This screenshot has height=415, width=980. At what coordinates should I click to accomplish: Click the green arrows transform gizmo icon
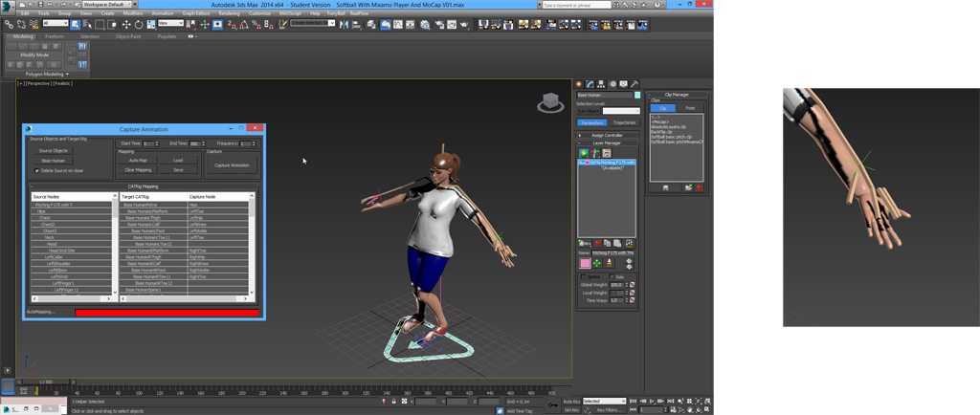click(x=597, y=263)
